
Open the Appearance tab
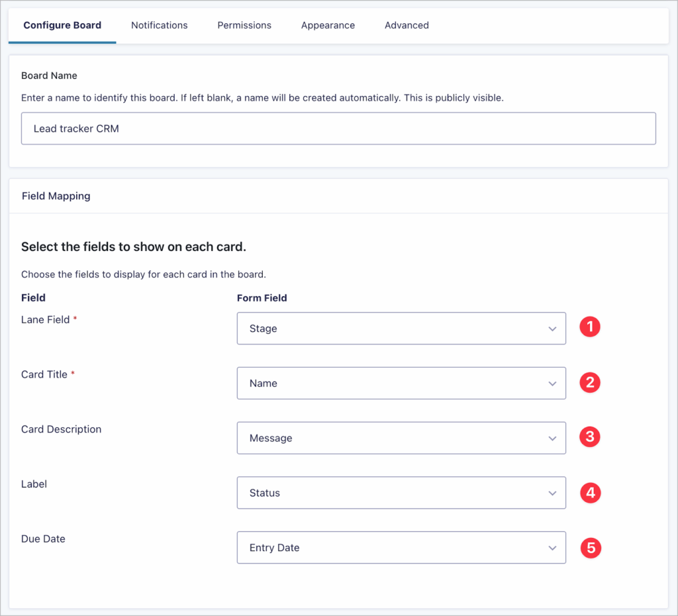[328, 25]
